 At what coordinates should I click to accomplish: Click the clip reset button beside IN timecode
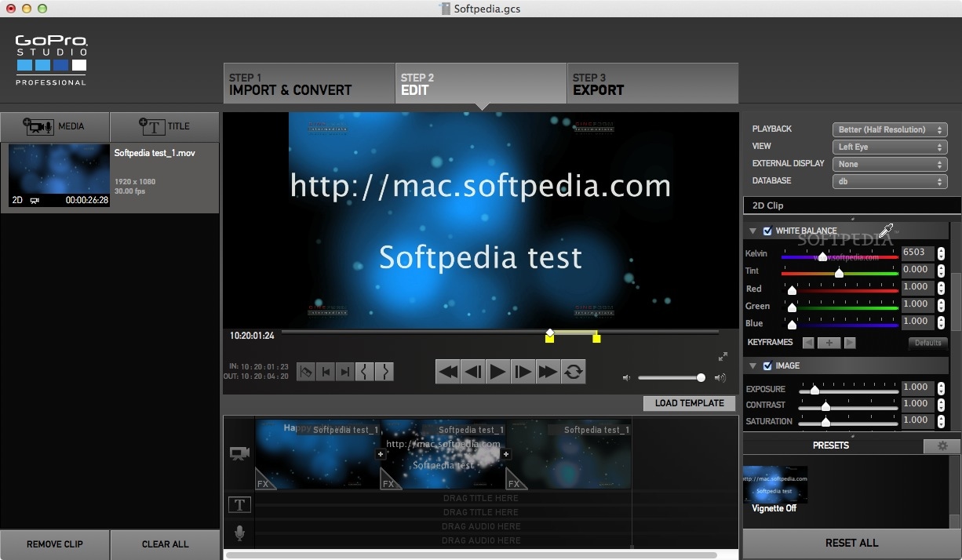click(306, 372)
